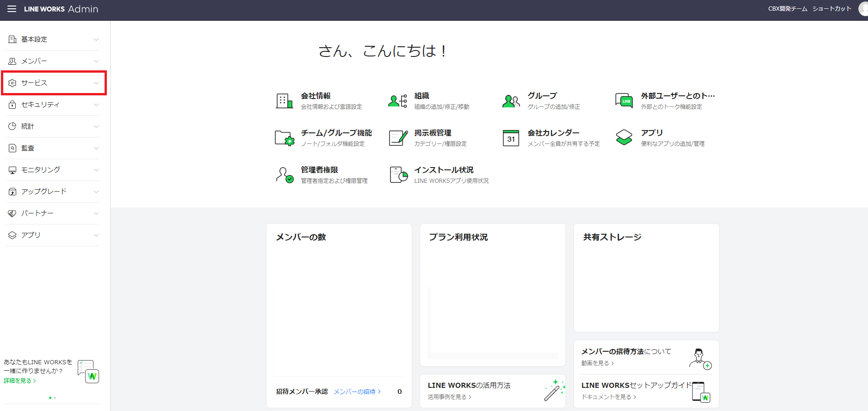
Task: Open the 管理者権限 admin icon
Action: [285, 175]
